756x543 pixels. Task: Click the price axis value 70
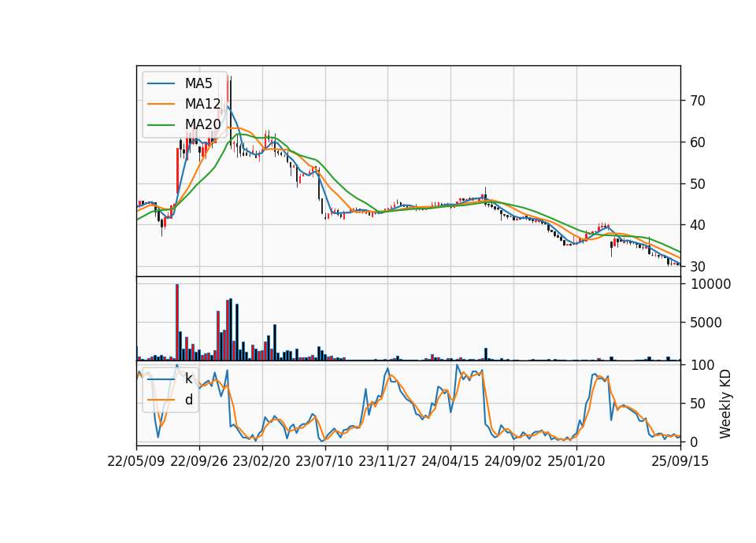(698, 101)
